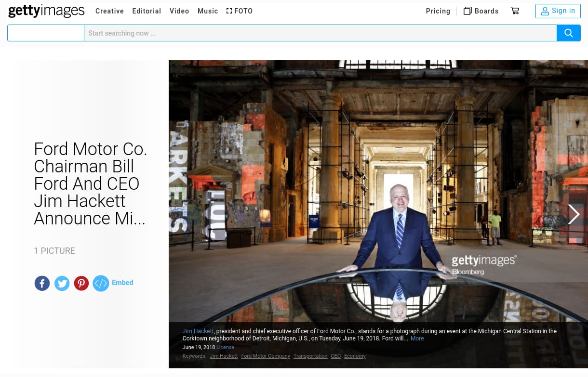This screenshot has width=588, height=377.
Task: Click the gallery title heading
Action: (x=91, y=183)
